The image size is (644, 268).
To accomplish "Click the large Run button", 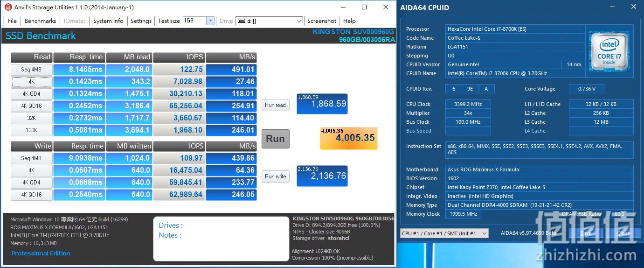I will 275,139.
